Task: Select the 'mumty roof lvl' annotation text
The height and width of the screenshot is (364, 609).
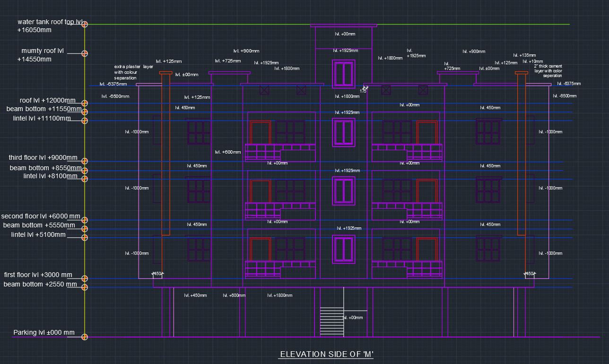Action: pos(43,51)
